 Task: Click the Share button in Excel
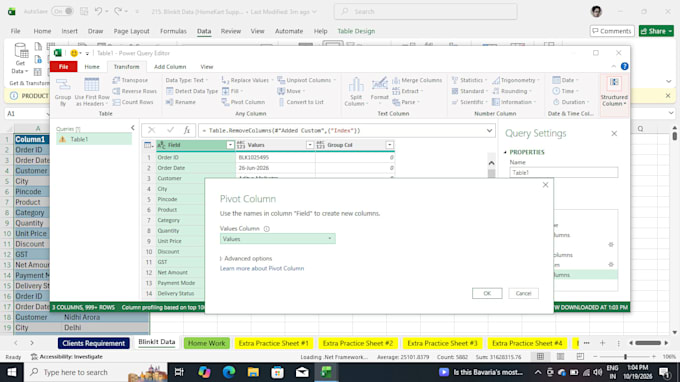coord(656,31)
